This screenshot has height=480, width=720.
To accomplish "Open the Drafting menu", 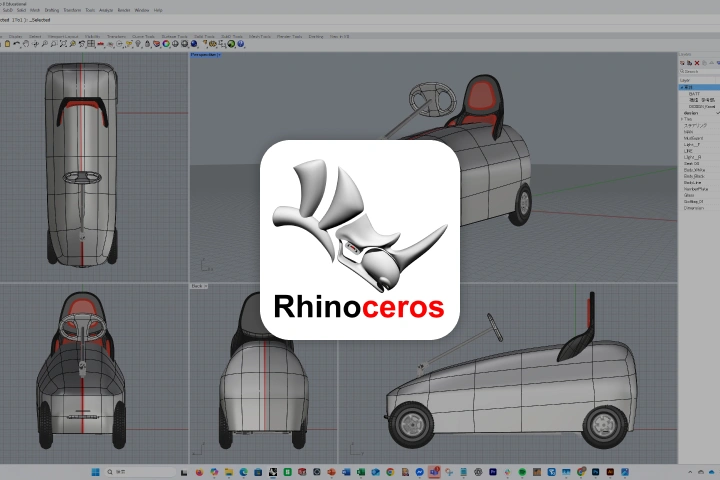I will point(51,10).
